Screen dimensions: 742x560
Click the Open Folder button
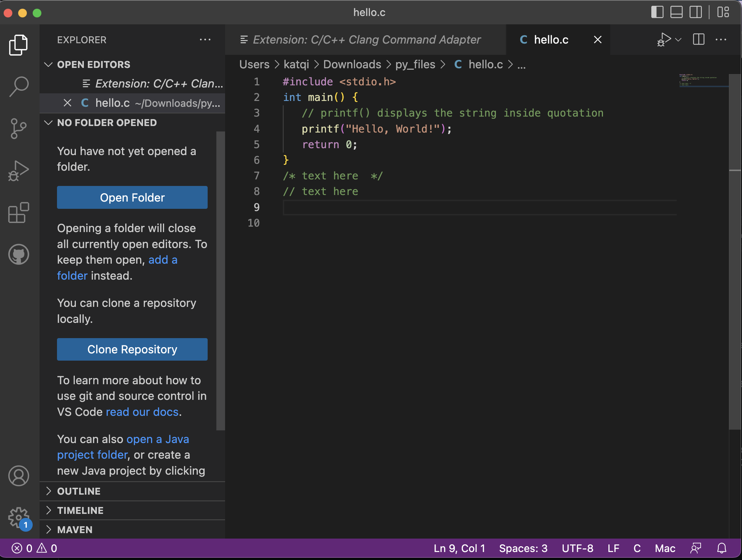[132, 198]
